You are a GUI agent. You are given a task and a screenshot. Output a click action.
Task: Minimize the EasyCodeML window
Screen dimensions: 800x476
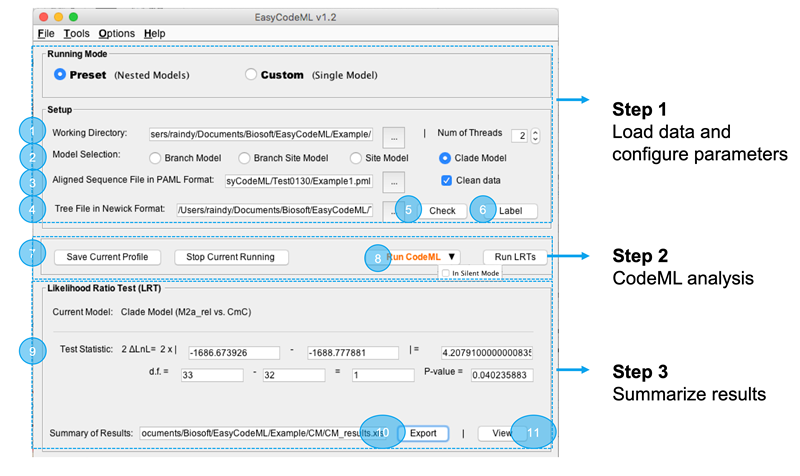[x=58, y=17]
